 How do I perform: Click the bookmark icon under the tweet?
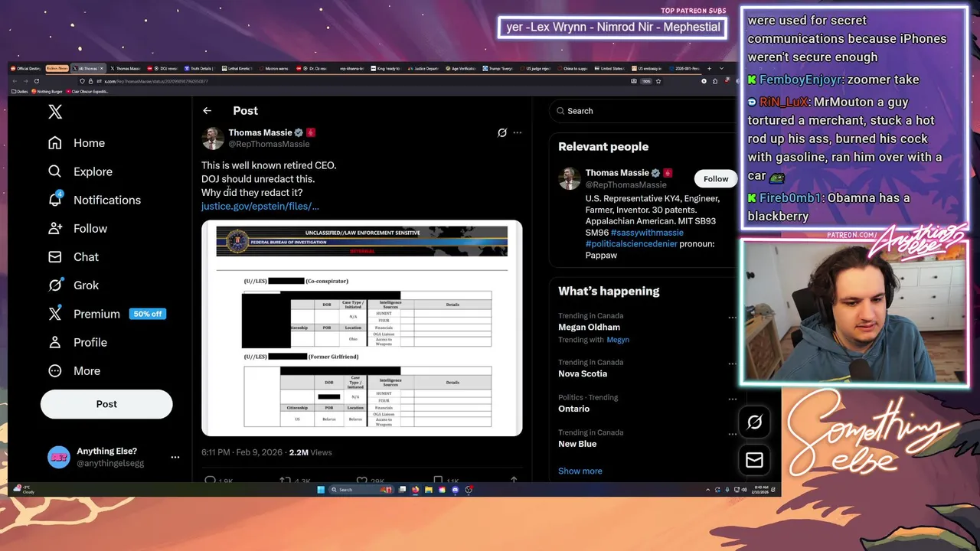point(438,481)
